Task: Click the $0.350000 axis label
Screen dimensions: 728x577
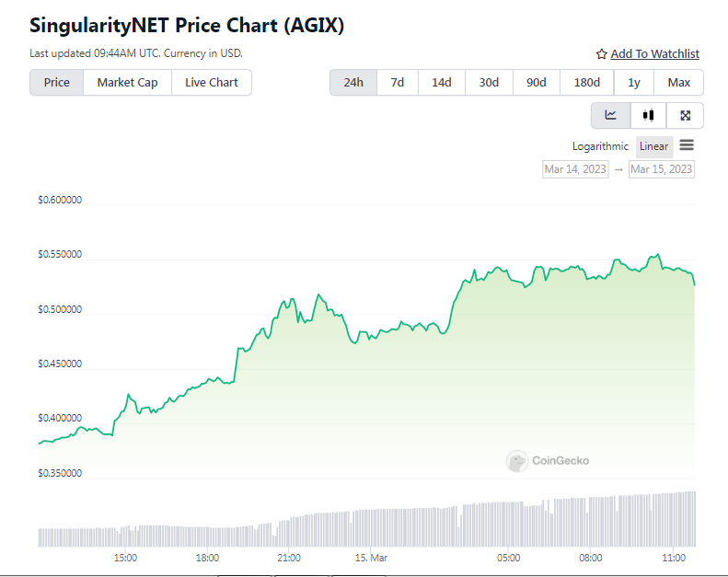Action: (60, 473)
